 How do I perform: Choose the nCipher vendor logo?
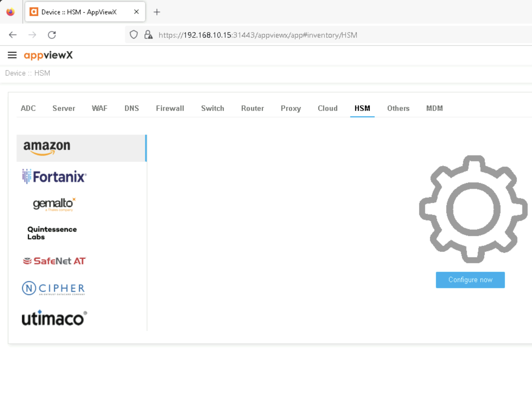pyautogui.click(x=53, y=288)
